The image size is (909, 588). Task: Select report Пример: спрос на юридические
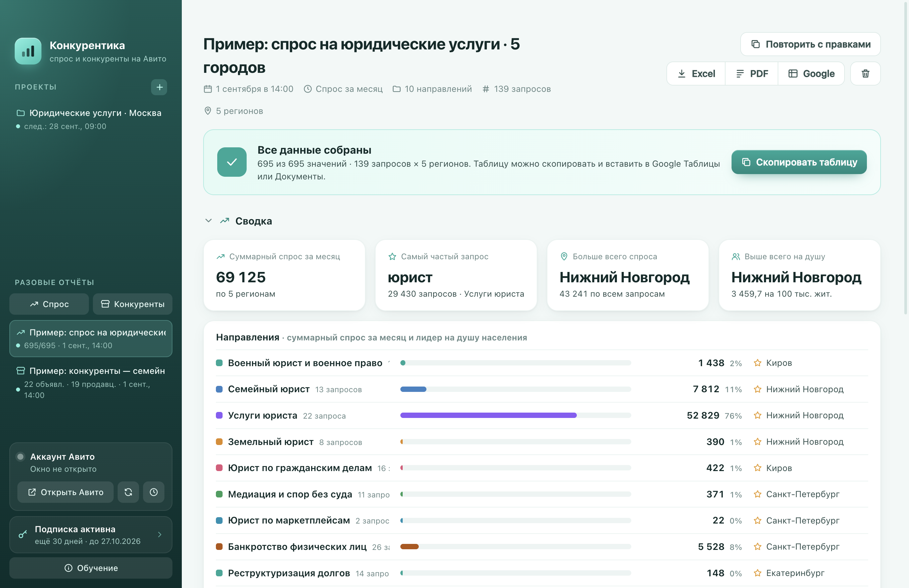(x=91, y=339)
